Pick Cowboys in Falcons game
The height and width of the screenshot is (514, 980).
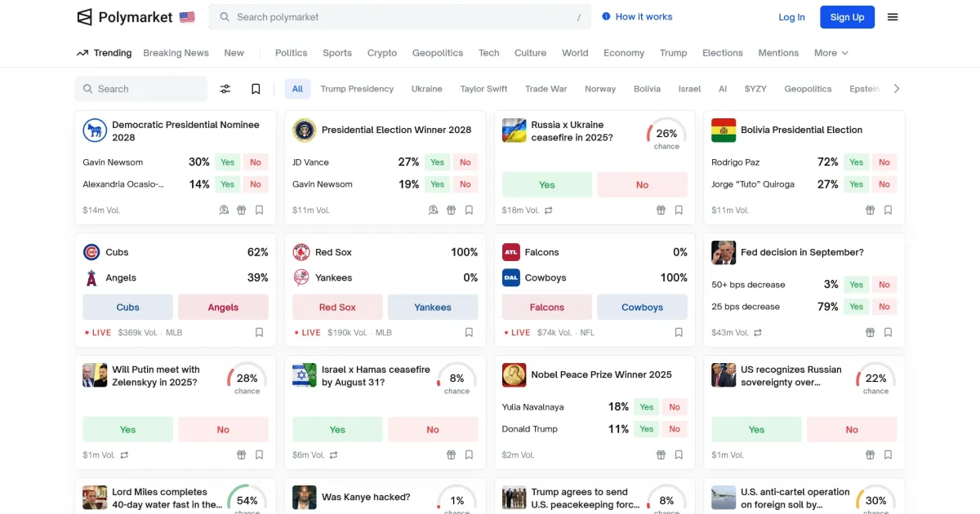(643, 308)
